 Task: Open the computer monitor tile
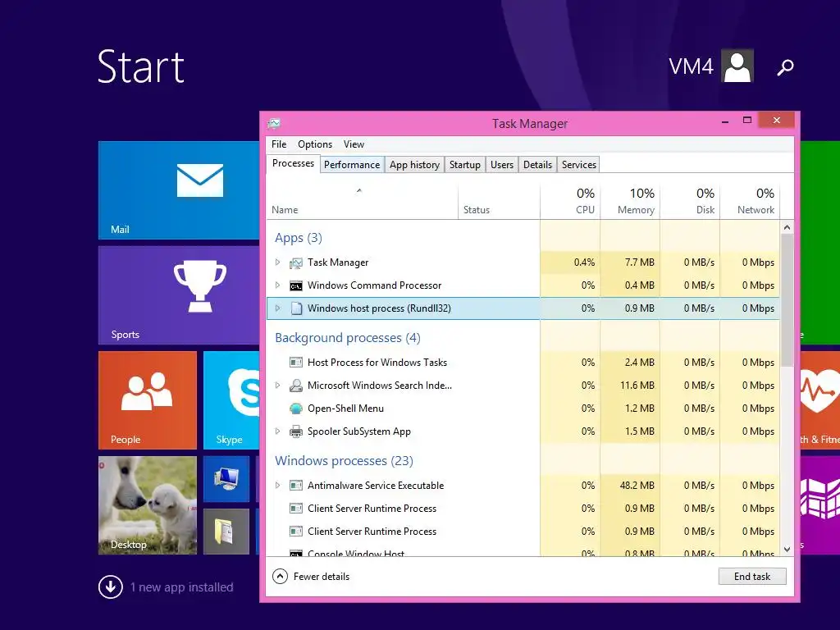click(226, 479)
